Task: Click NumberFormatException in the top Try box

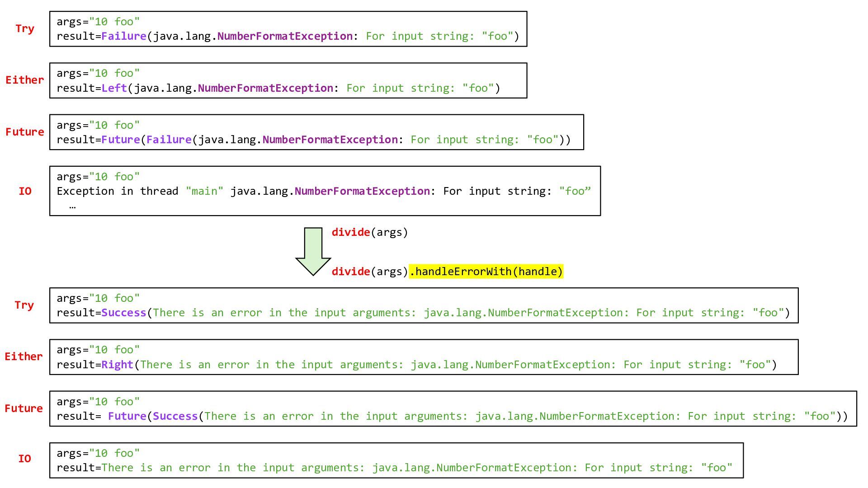Action: [x=285, y=36]
